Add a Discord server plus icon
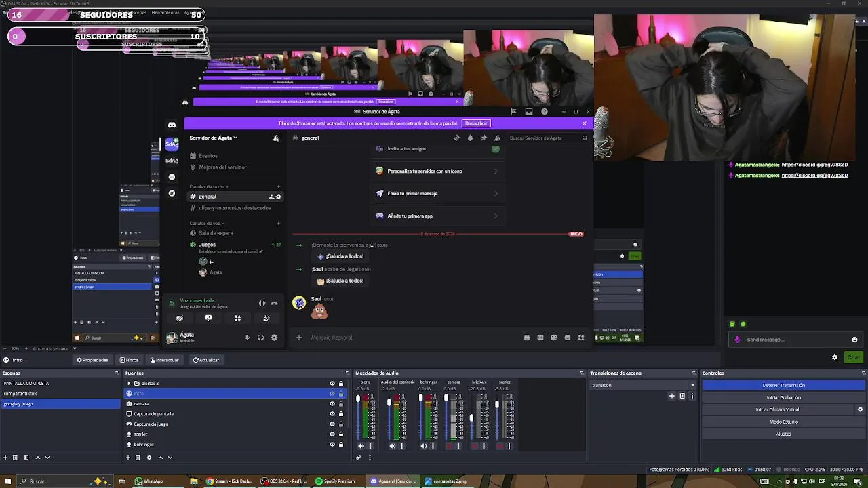 172,177
